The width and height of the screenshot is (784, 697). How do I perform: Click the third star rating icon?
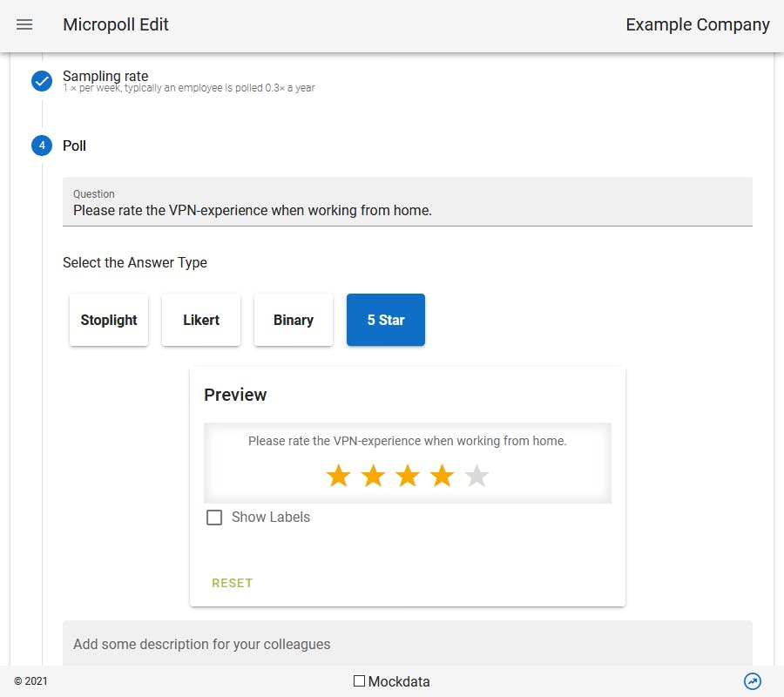(408, 476)
